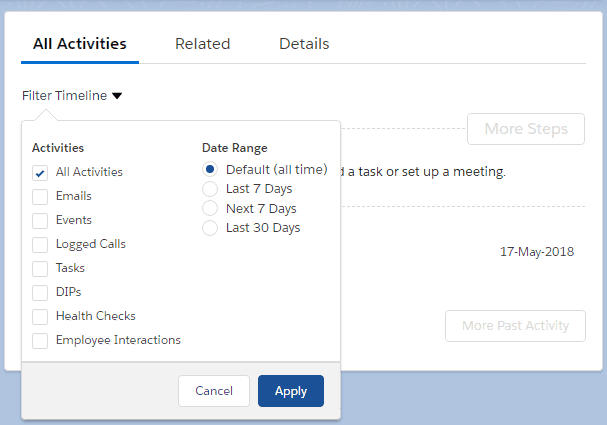Go to the All Activities tab

pos(80,44)
